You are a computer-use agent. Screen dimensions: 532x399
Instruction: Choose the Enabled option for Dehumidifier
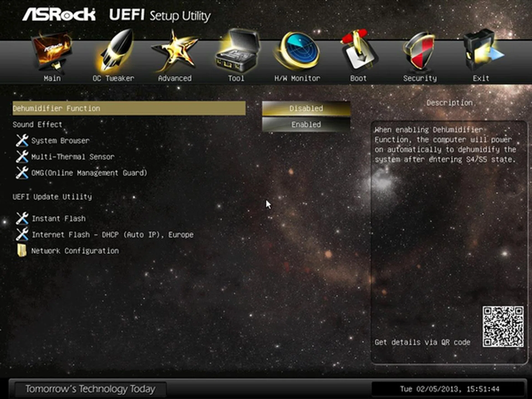(x=306, y=124)
